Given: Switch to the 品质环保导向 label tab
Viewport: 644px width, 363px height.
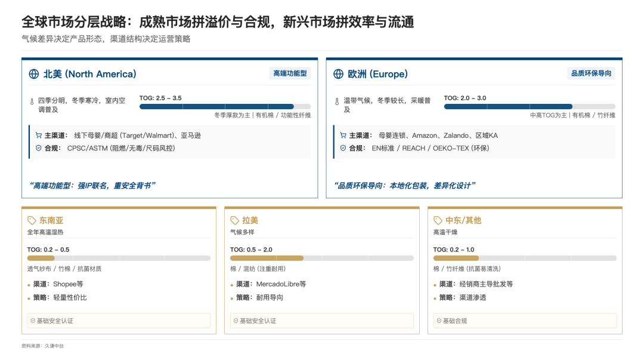Looking at the screenshot, I should pyautogui.click(x=592, y=74).
